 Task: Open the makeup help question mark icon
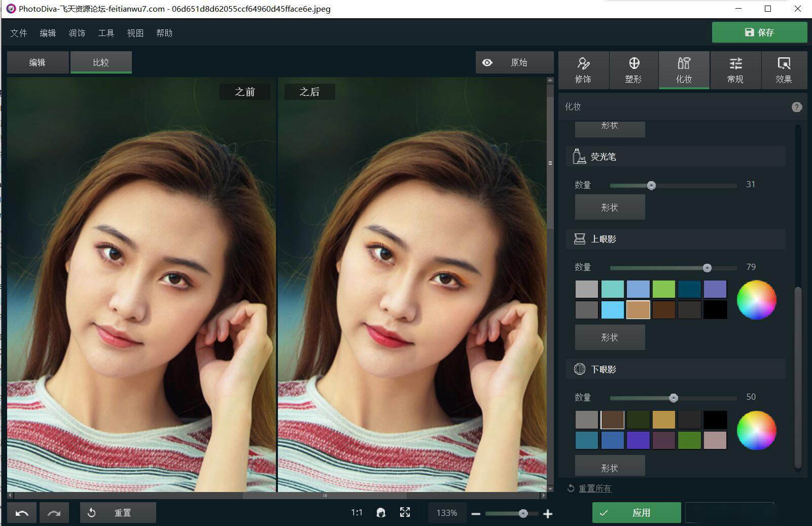pos(797,107)
